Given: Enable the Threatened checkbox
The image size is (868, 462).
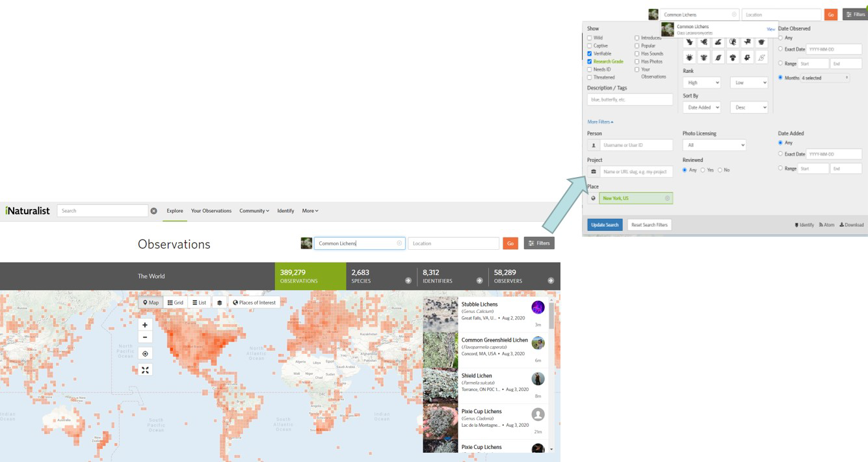Looking at the screenshot, I should [590, 77].
